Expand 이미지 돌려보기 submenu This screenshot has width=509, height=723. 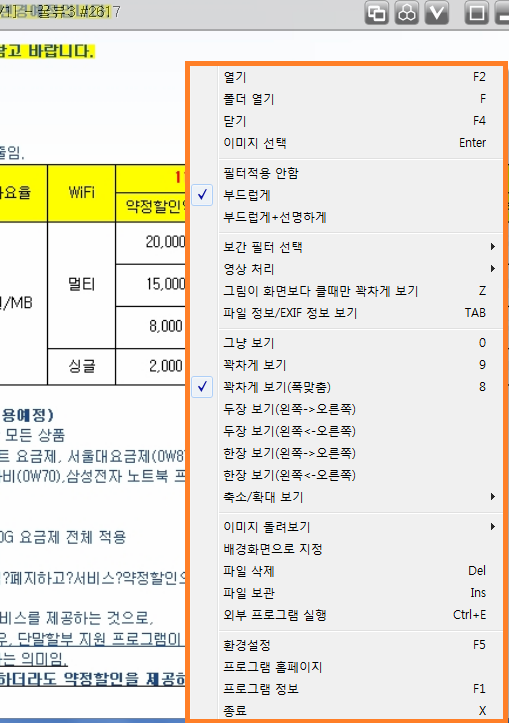tap(361, 527)
